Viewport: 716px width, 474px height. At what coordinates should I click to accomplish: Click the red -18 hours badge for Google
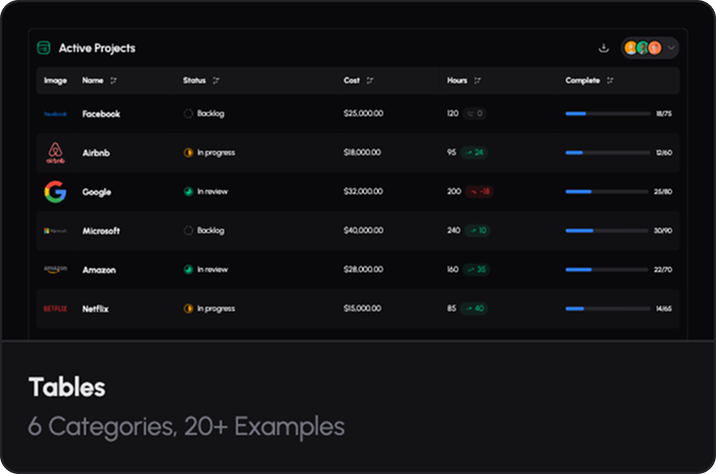tap(480, 192)
